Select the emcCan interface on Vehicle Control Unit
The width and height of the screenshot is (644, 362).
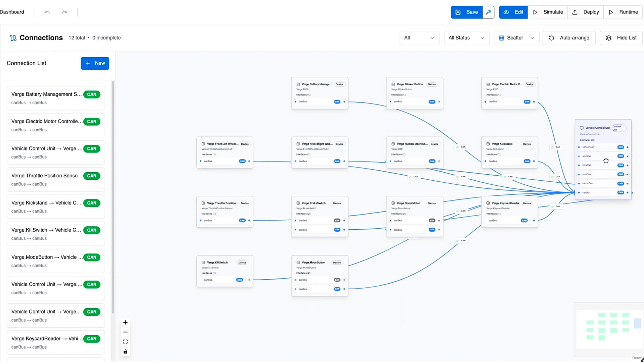pyautogui.click(x=603, y=156)
